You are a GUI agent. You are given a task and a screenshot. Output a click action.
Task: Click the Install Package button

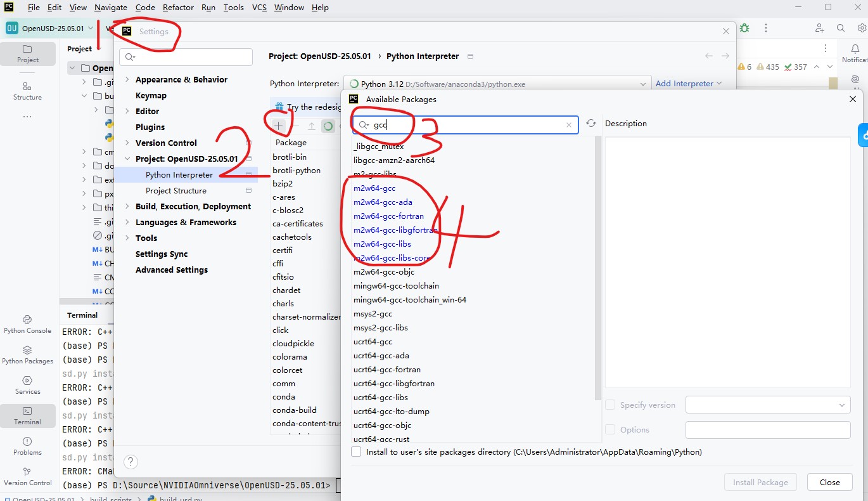tap(760, 482)
